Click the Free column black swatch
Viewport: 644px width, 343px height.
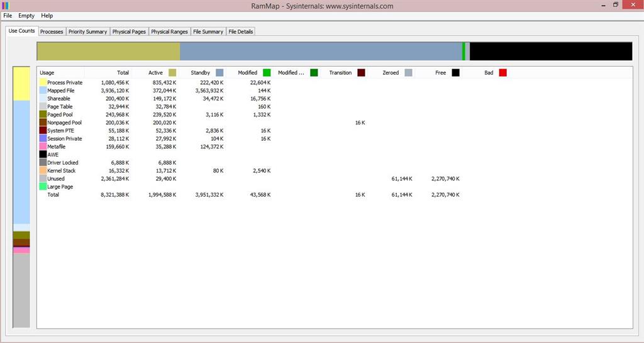click(455, 73)
